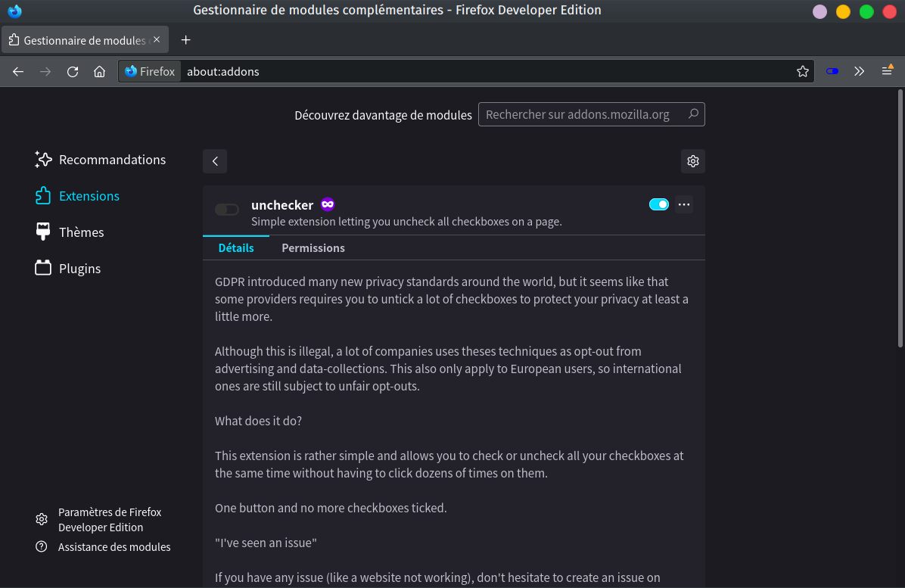Return to the extensions list with the back chevron

215,161
